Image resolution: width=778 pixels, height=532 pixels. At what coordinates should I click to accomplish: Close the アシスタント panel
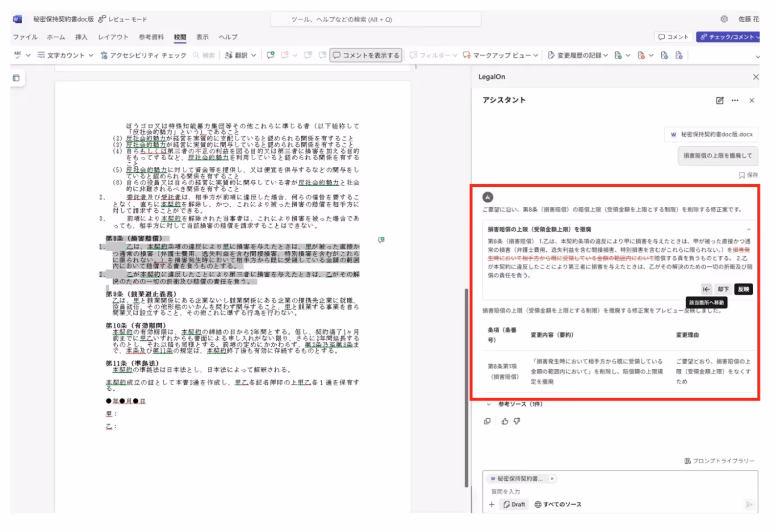[x=752, y=100]
